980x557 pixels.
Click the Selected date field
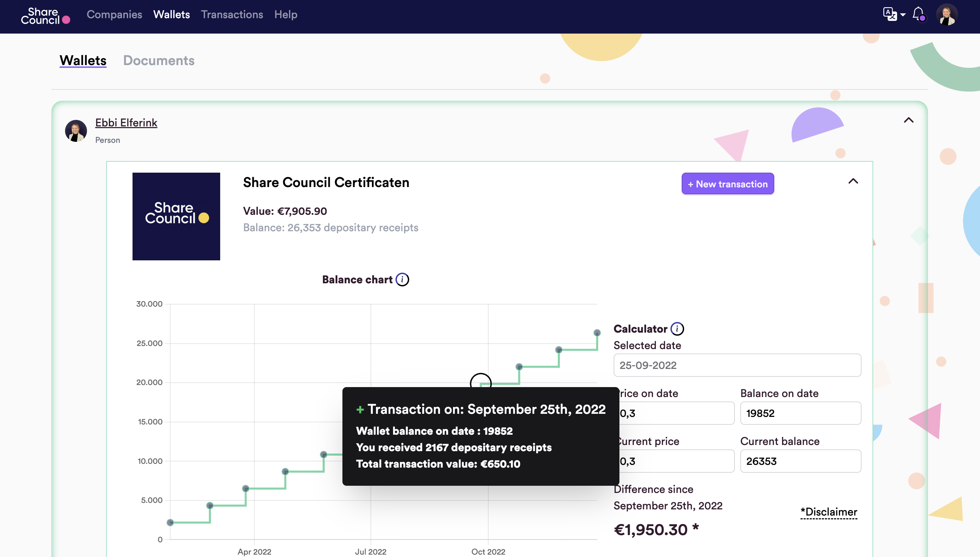pos(737,366)
